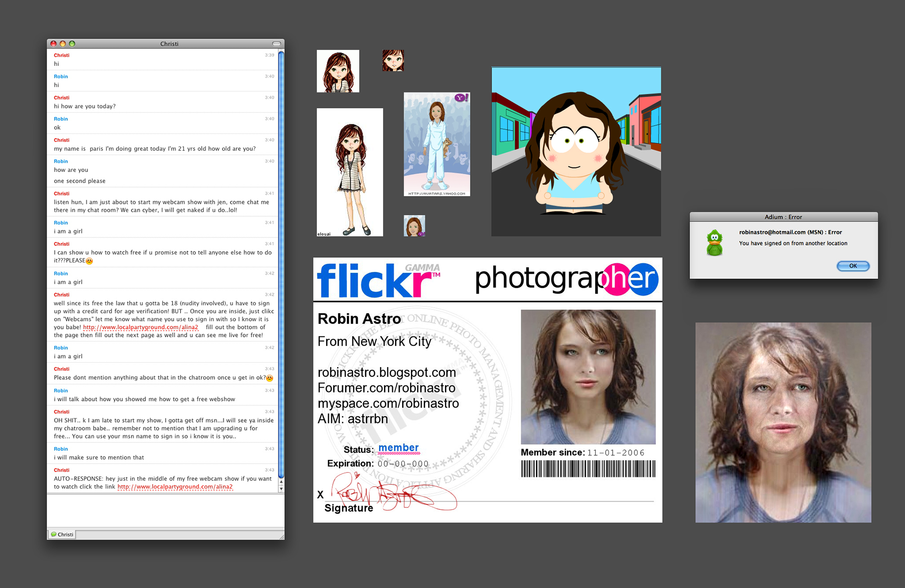The height and width of the screenshot is (588, 905).
Task: Click the member status link on card
Action: (x=398, y=448)
